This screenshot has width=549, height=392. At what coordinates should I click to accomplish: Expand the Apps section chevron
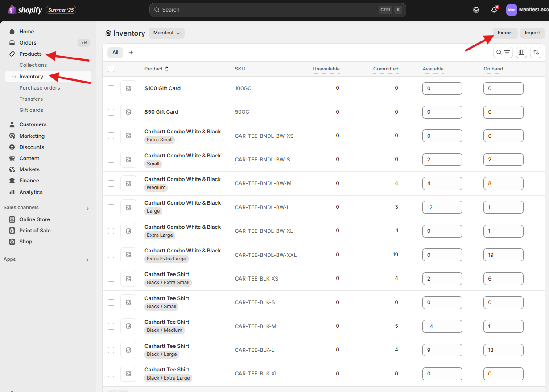point(87,260)
